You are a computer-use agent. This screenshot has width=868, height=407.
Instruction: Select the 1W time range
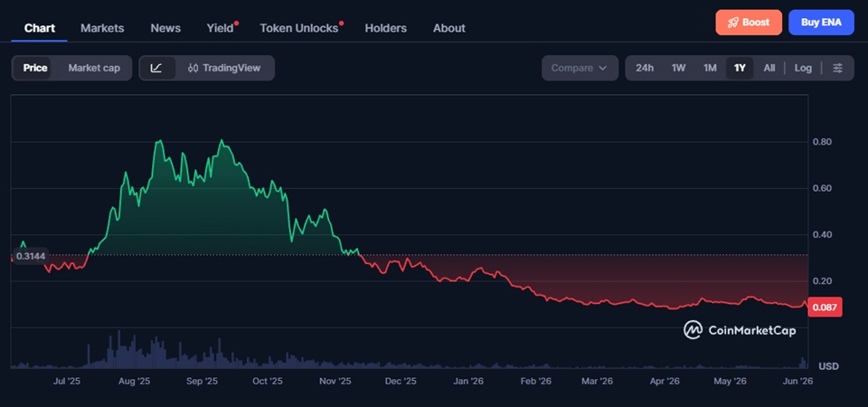pyautogui.click(x=679, y=68)
